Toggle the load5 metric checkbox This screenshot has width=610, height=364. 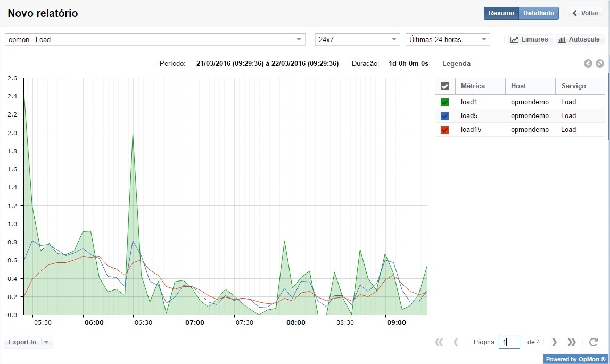click(x=445, y=116)
